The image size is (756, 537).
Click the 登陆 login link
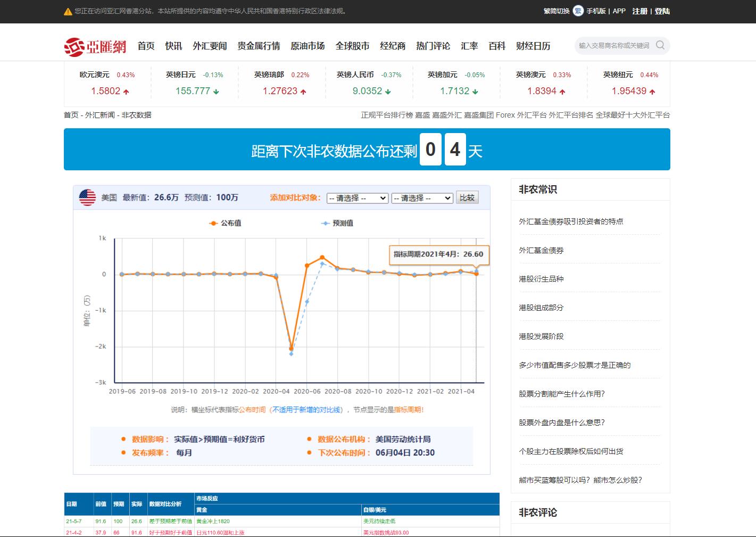click(x=662, y=11)
